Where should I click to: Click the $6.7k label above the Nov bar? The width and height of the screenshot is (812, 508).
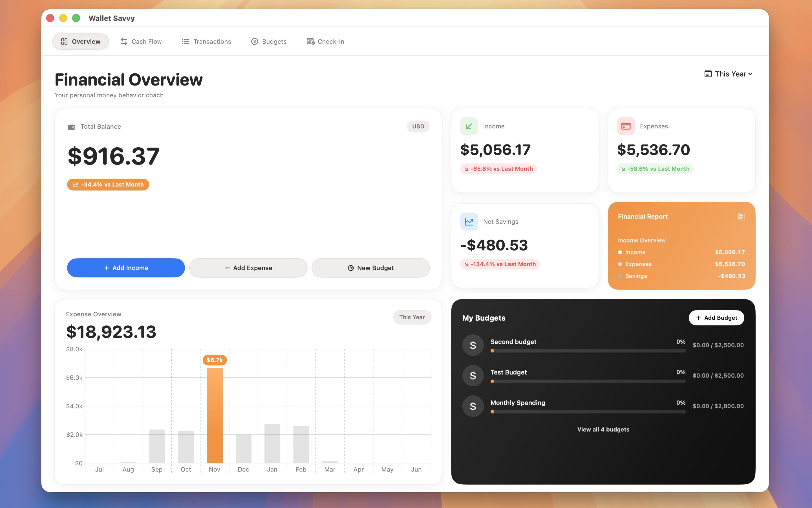coord(215,360)
